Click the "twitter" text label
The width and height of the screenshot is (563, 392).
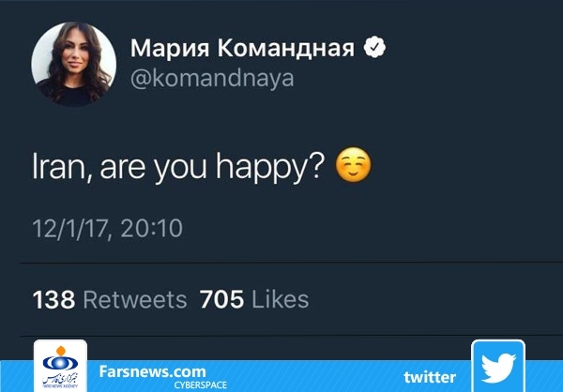pos(430,377)
